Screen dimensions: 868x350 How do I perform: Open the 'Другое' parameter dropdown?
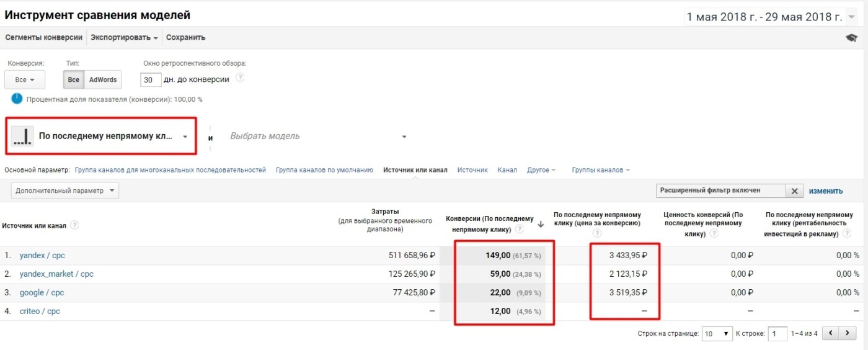(x=541, y=170)
